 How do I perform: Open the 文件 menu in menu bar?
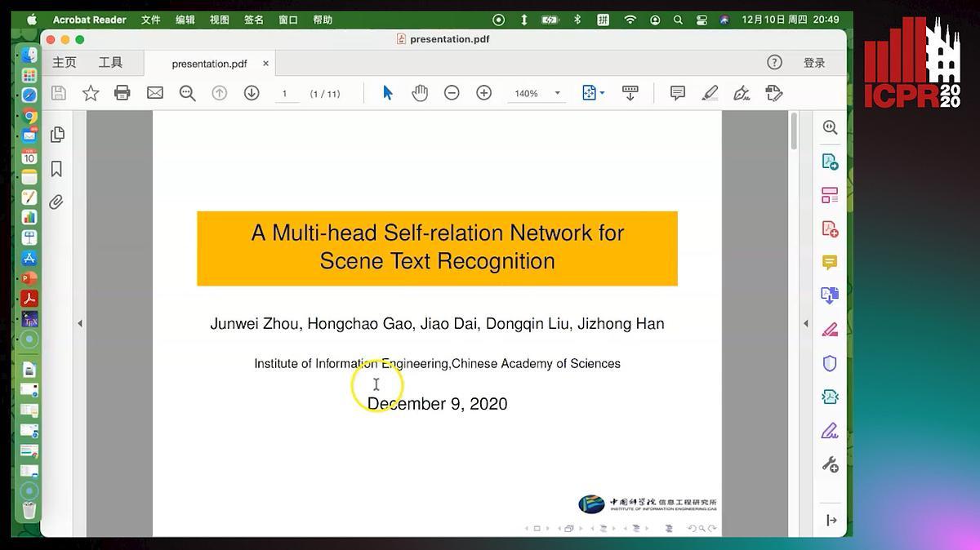click(151, 20)
